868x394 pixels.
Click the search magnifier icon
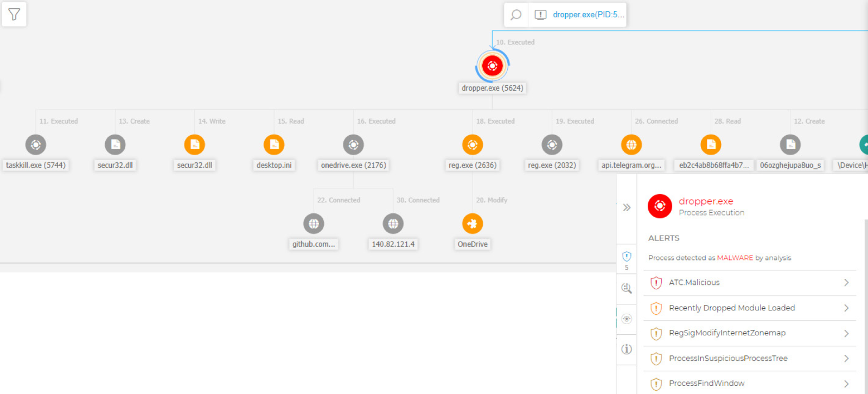[516, 15]
